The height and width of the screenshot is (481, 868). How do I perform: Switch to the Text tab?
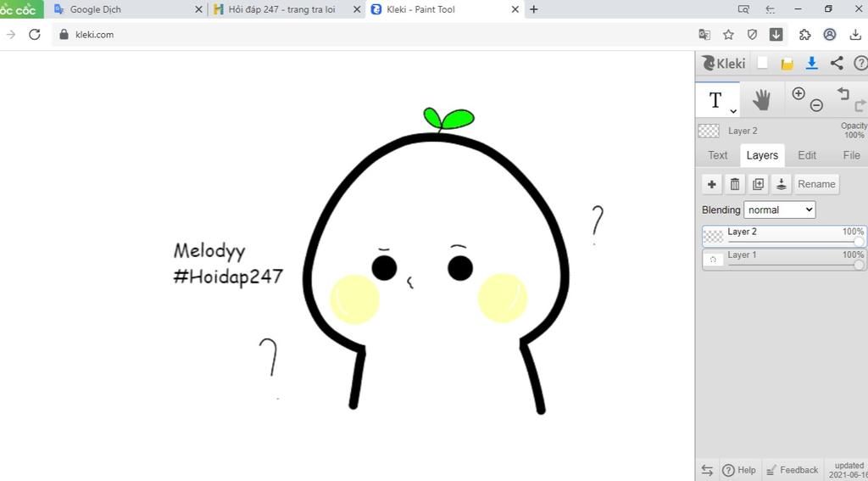(717, 155)
